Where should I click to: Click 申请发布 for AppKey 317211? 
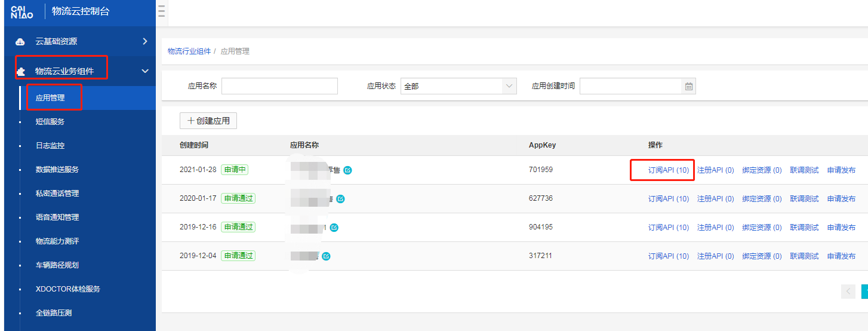click(x=841, y=256)
